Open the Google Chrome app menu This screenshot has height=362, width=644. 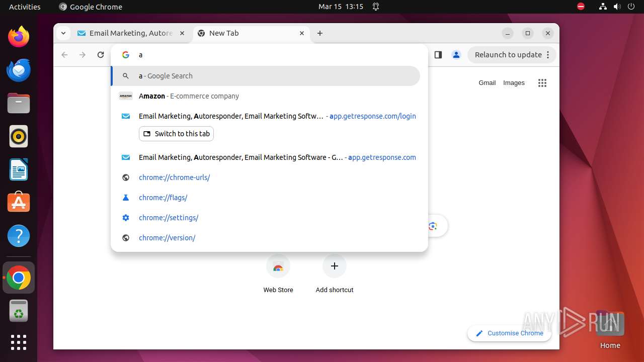coord(91,7)
